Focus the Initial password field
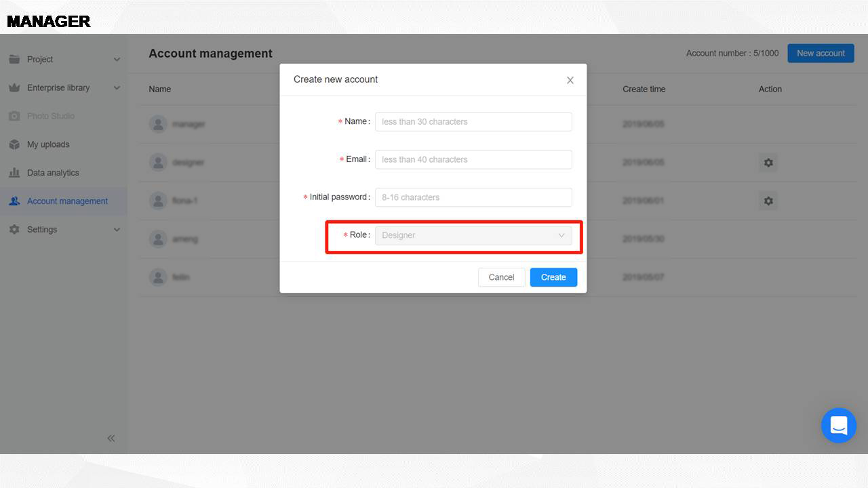The image size is (868, 488). pyautogui.click(x=473, y=197)
